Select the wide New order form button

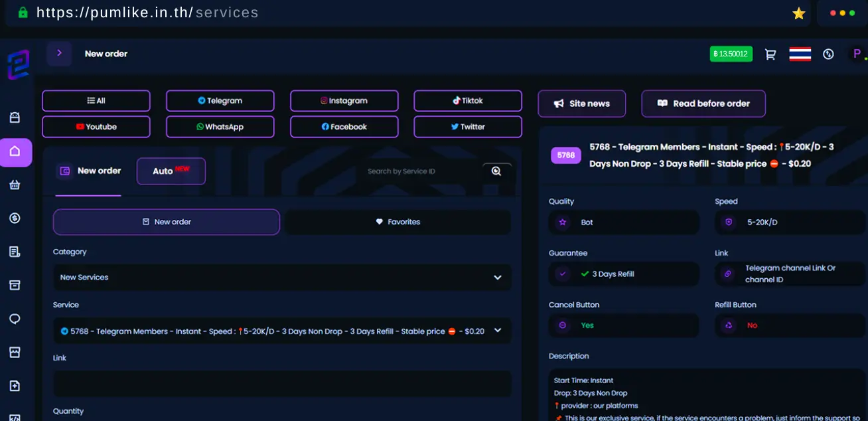(167, 222)
